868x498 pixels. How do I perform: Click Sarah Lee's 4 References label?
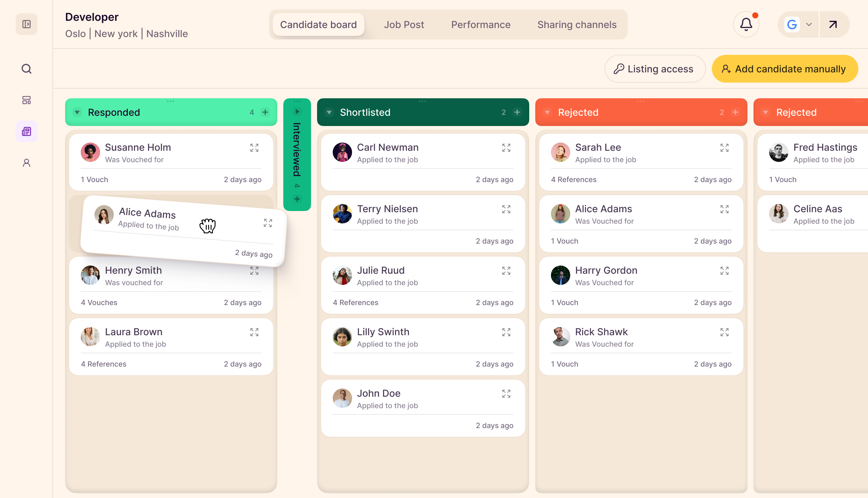(574, 180)
